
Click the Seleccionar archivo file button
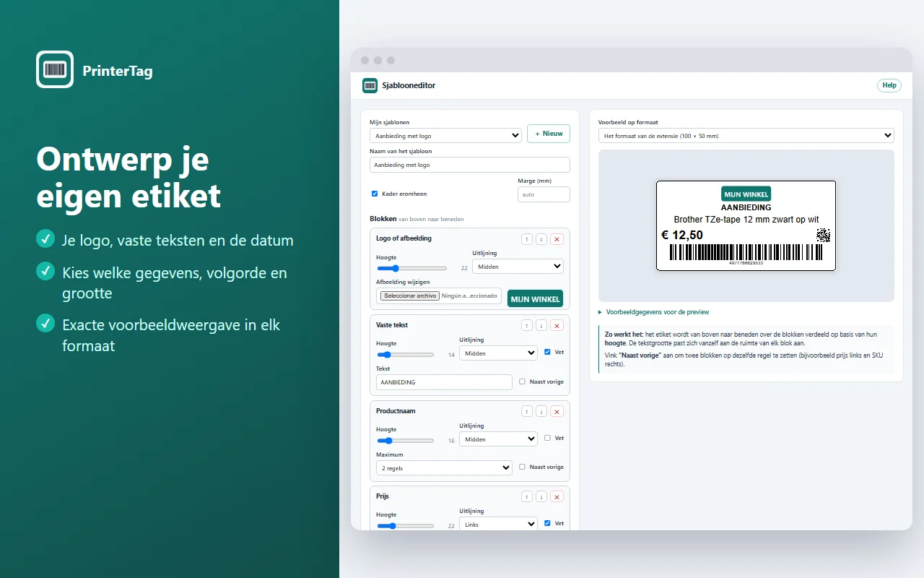[x=410, y=296]
